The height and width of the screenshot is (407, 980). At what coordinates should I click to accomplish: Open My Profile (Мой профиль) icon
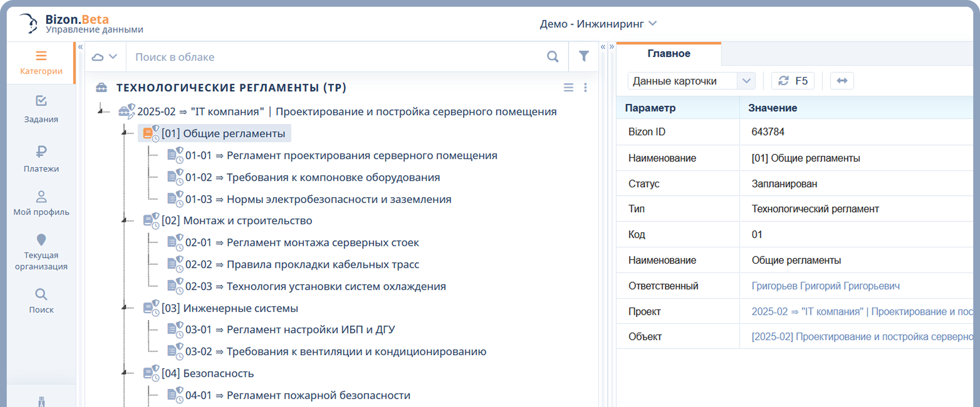(41, 197)
